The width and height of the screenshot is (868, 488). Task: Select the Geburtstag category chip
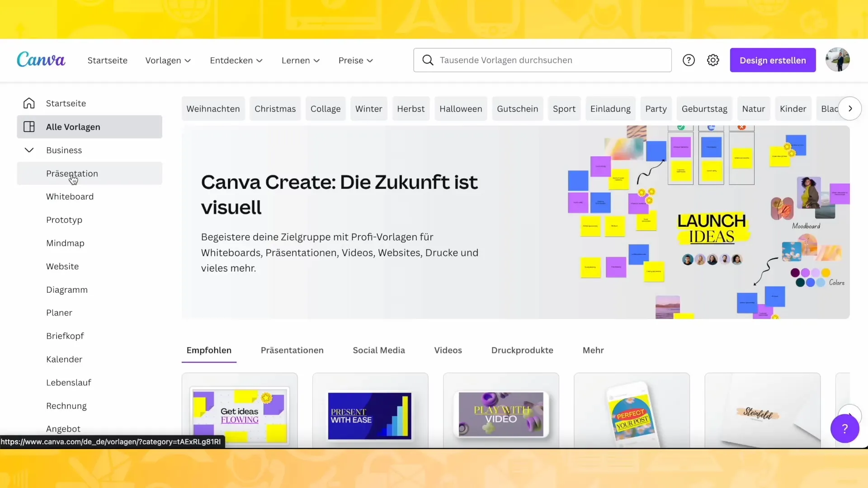point(704,108)
